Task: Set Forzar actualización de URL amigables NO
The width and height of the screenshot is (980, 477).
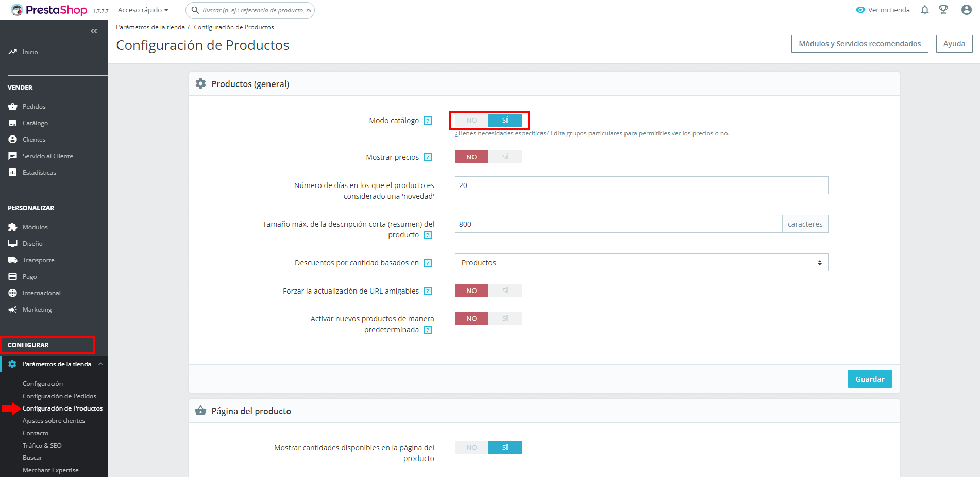Action: pos(471,291)
